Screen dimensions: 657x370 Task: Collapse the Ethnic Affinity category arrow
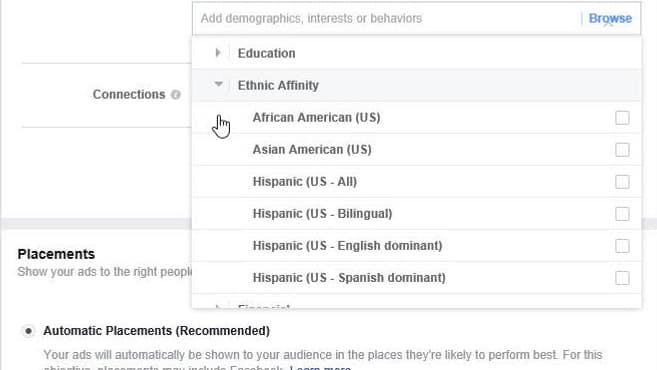tap(218, 84)
